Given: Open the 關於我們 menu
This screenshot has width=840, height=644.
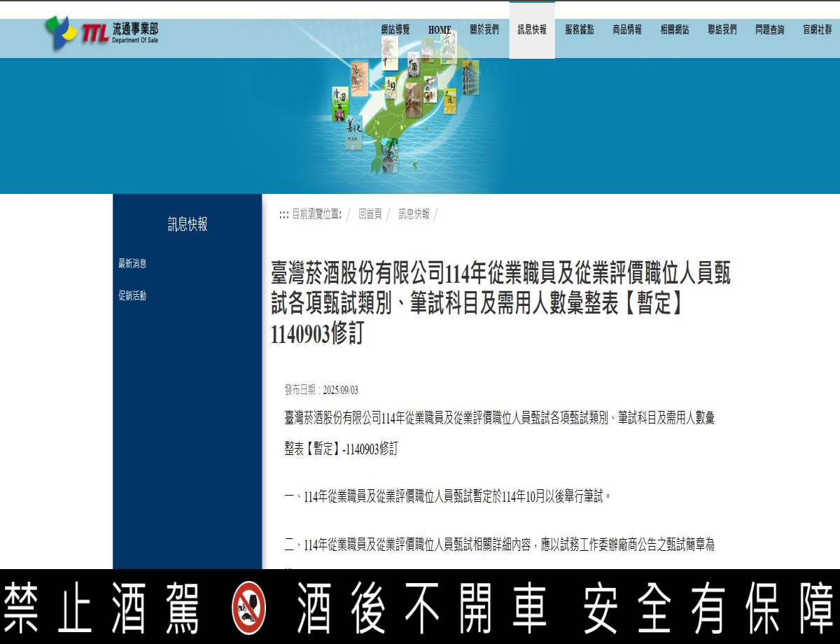Looking at the screenshot, I should 484,30.
